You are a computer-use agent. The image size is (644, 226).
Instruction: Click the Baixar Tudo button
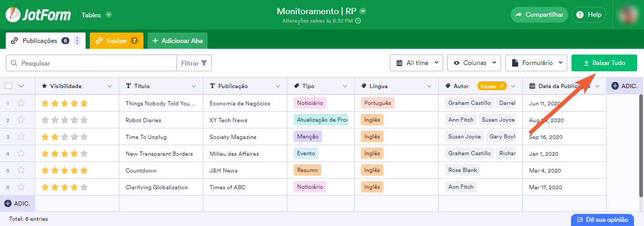point(604,63)
